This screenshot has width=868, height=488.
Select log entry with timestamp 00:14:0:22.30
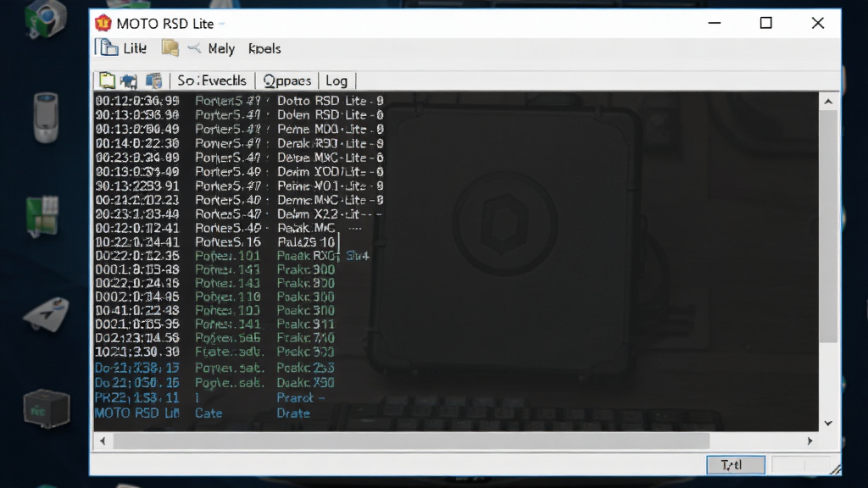239,143
